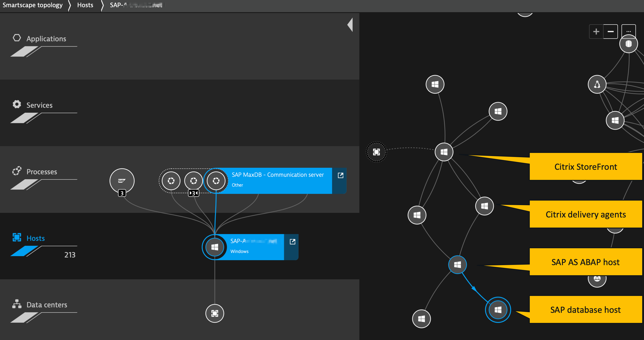Screen dimensions: 644x340
Task: Select the Hosts layer
Action: click(36, 238)
